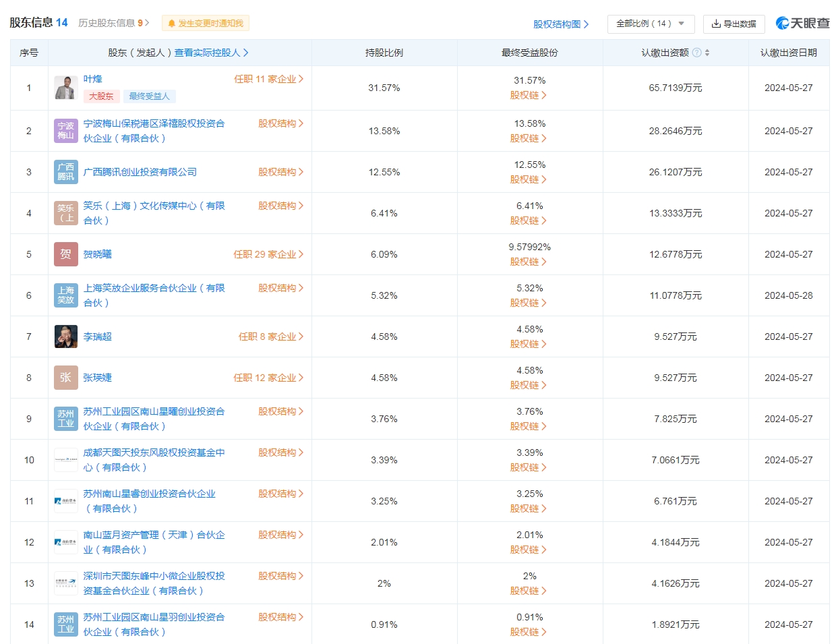The height and width of the screenshot is (644, 838).
Task: Click 李瑞超's profile photo
Action: click(x=65, y=336)
